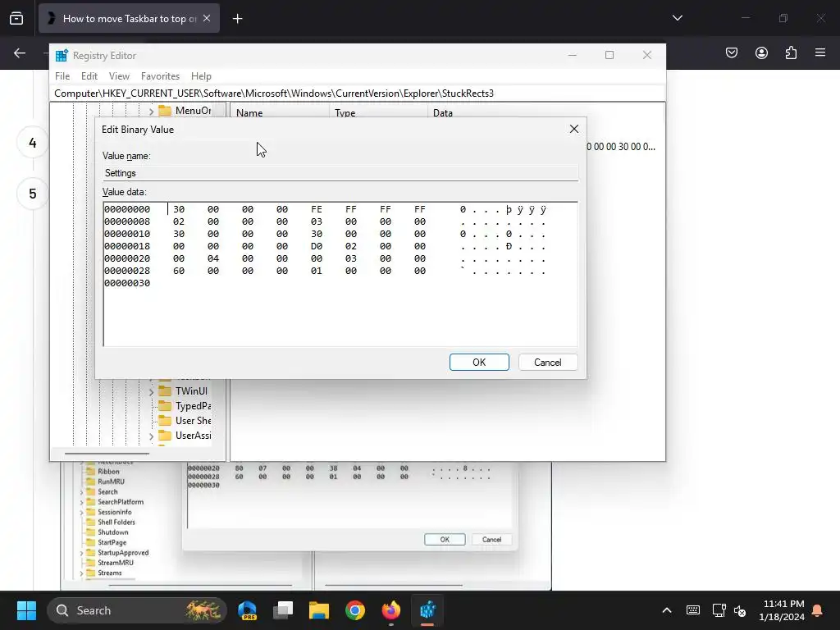Open the Windows Start menu

[26, 610]
